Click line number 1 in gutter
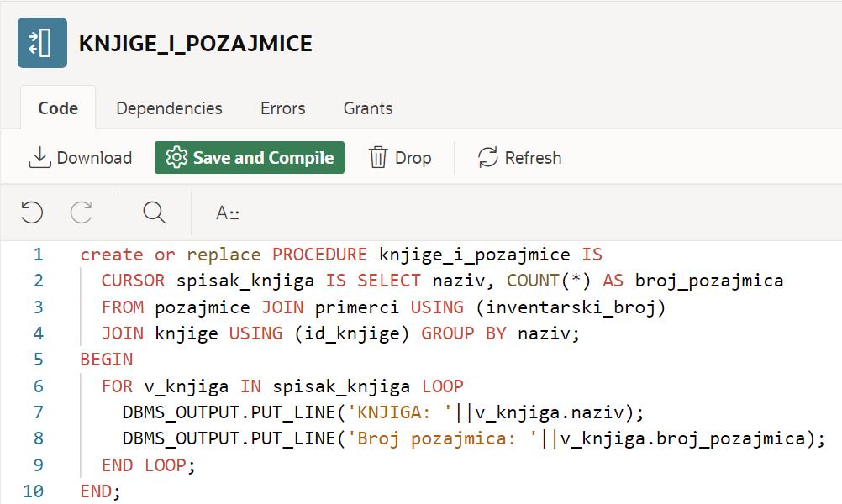The width and height of the screenshot is (842, 504). (38, 255)
